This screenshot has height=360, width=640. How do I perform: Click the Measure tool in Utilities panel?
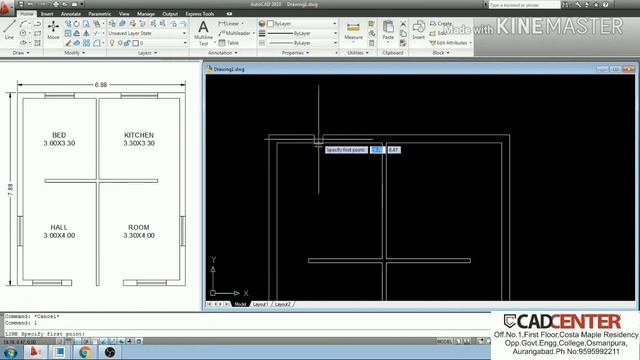pos(353,31)
